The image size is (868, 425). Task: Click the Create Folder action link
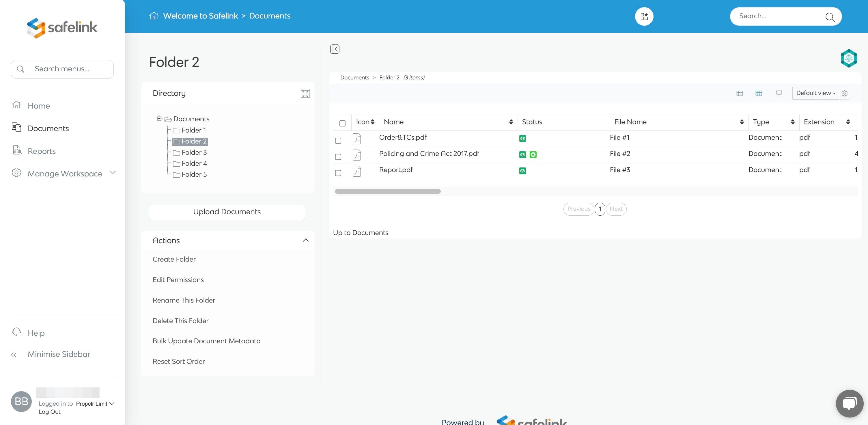[174, 259]
